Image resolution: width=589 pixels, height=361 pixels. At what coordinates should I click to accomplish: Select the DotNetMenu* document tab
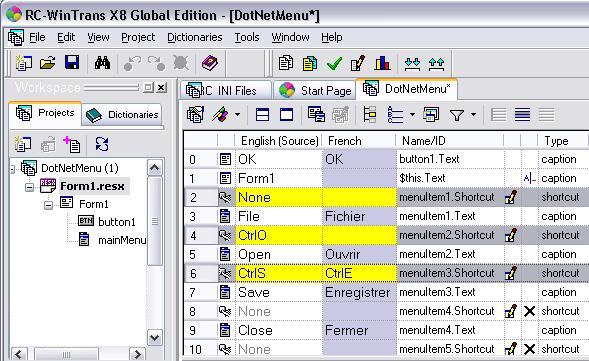tap(406, 89)
